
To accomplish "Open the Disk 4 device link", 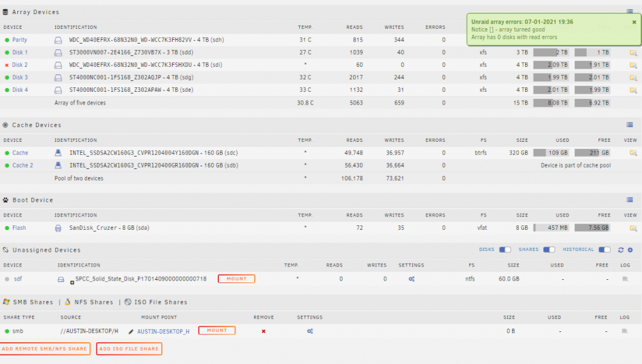I will (20, 90).
